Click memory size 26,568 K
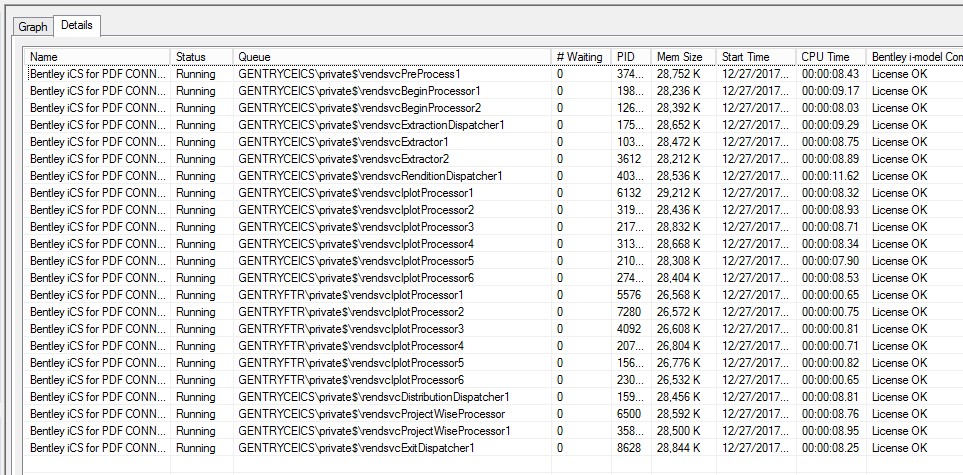 pyautogui.click(x=679, y=295)
